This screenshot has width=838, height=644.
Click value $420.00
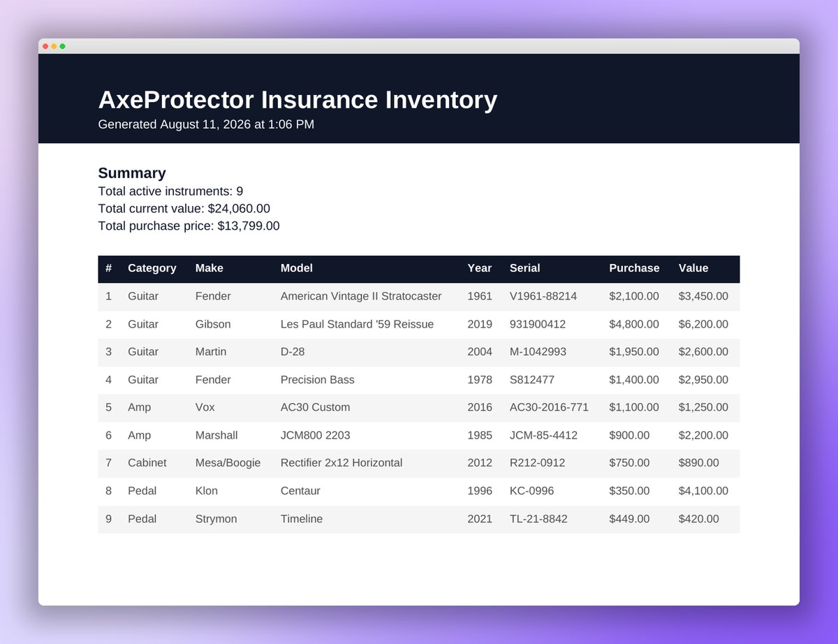point(698,519)
